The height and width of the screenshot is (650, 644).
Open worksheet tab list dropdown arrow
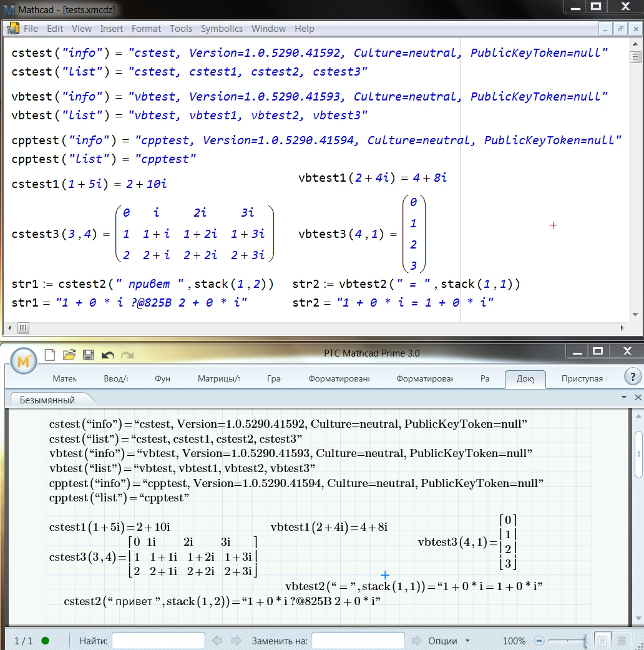623,397
